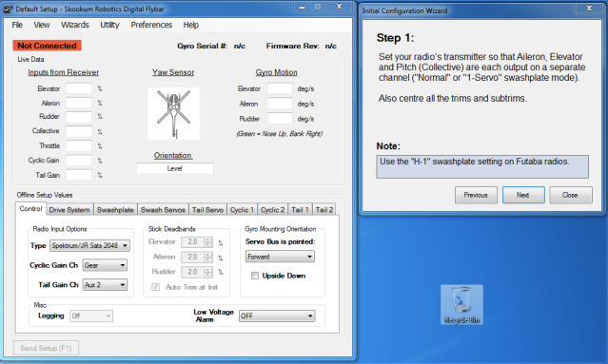Switch to the Tail Servo tab

click(x=207, y=209)
